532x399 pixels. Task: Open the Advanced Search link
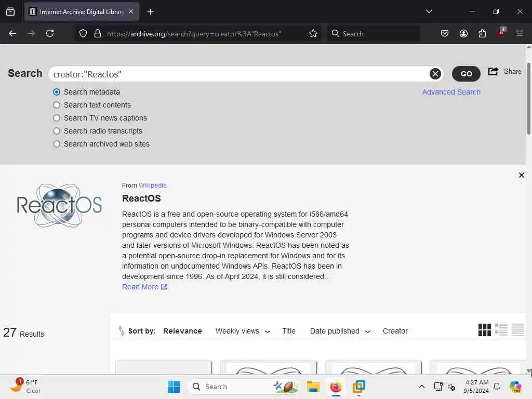(451, 92)
